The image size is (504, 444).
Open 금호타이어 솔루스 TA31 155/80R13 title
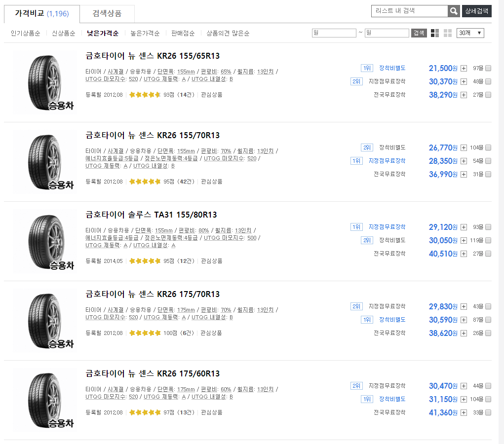151,215
